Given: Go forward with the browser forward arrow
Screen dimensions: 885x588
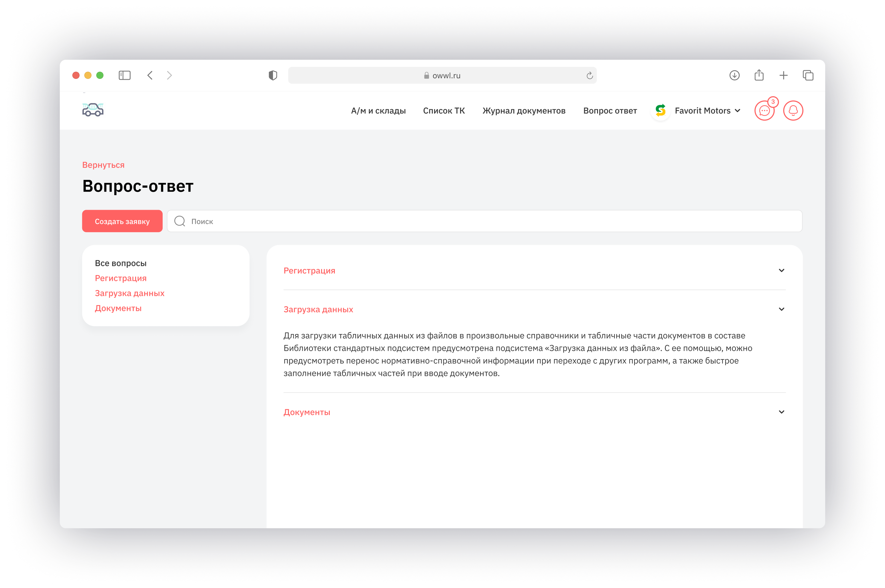Looking at the screenshot, I should point(170,75).
